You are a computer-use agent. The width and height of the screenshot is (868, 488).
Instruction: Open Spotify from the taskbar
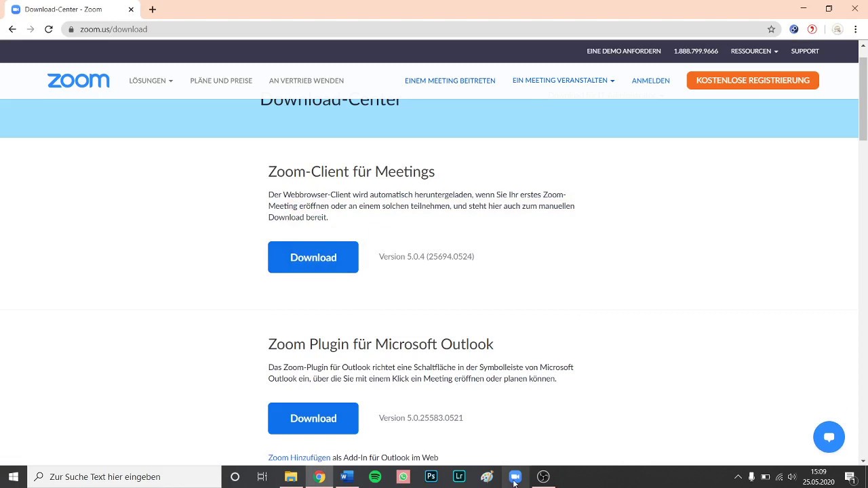pos(375,476)
